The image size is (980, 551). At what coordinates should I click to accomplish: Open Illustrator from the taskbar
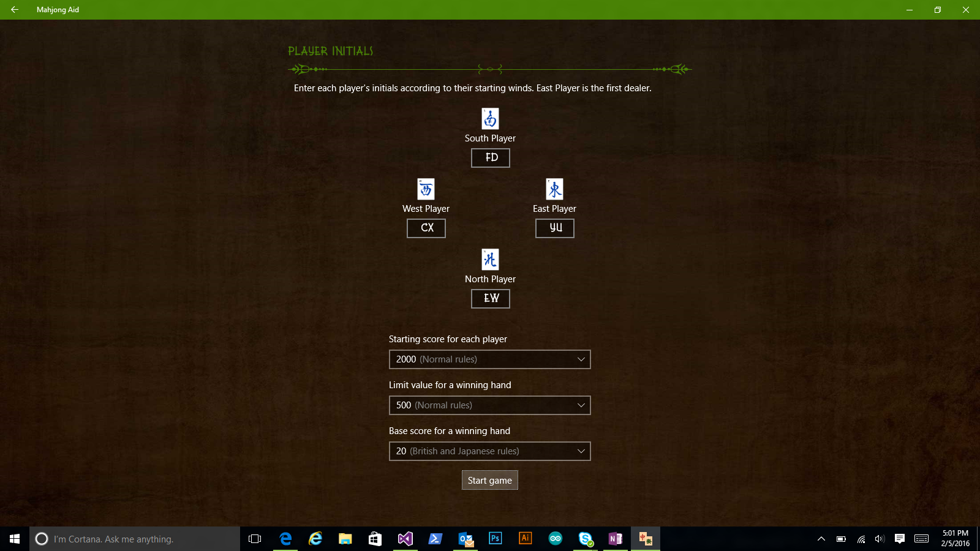tap(525, 539)
